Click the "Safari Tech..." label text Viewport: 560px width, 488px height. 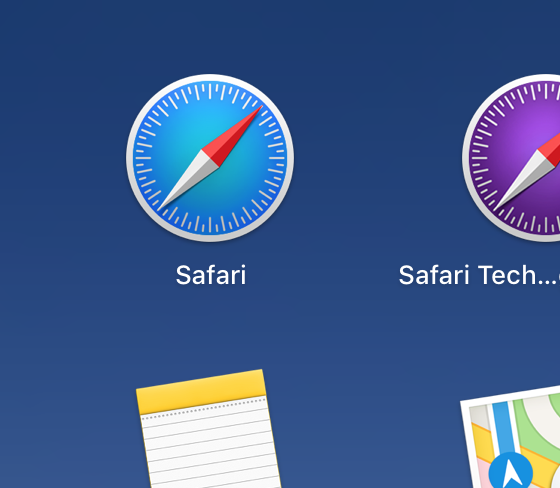(479, 275)
